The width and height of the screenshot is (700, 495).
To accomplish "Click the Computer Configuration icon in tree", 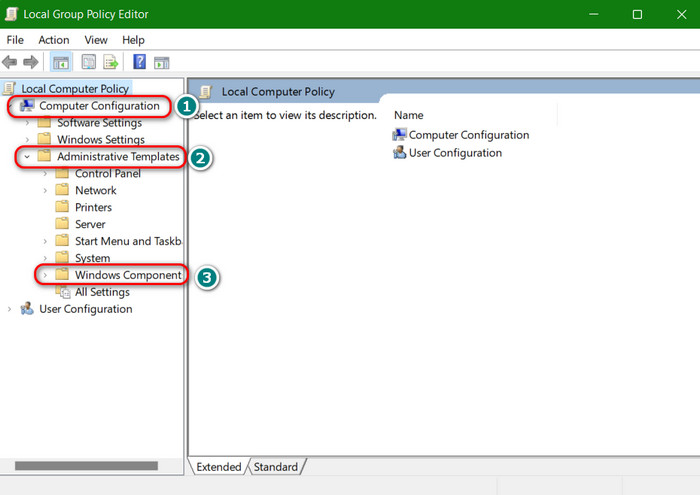I will tap(27, 105).
